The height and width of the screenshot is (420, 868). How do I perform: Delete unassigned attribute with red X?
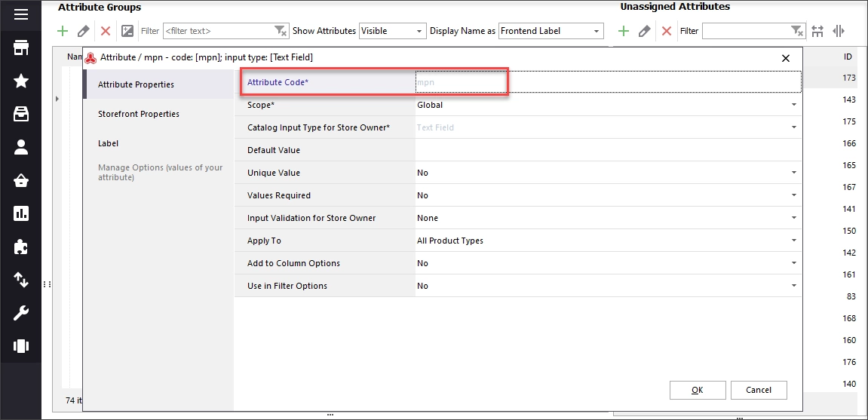tap(667, 31)
